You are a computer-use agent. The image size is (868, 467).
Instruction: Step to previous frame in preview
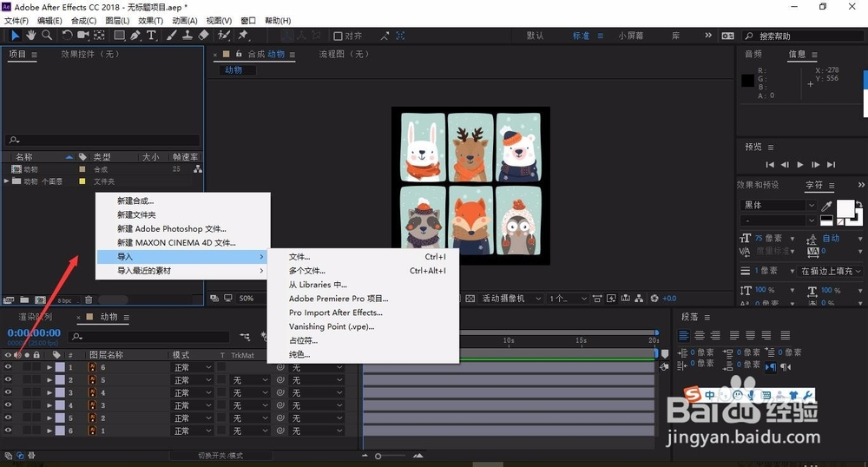(785, 164)
